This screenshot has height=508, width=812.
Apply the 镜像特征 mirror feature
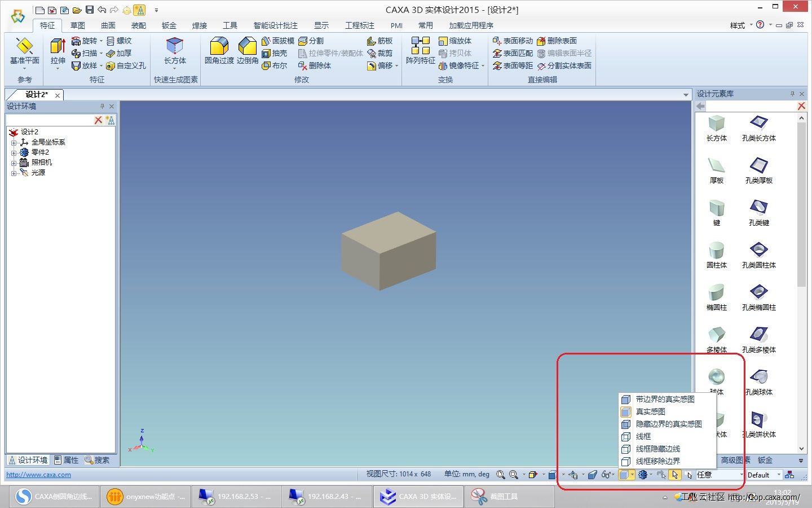tap(459, 65)
